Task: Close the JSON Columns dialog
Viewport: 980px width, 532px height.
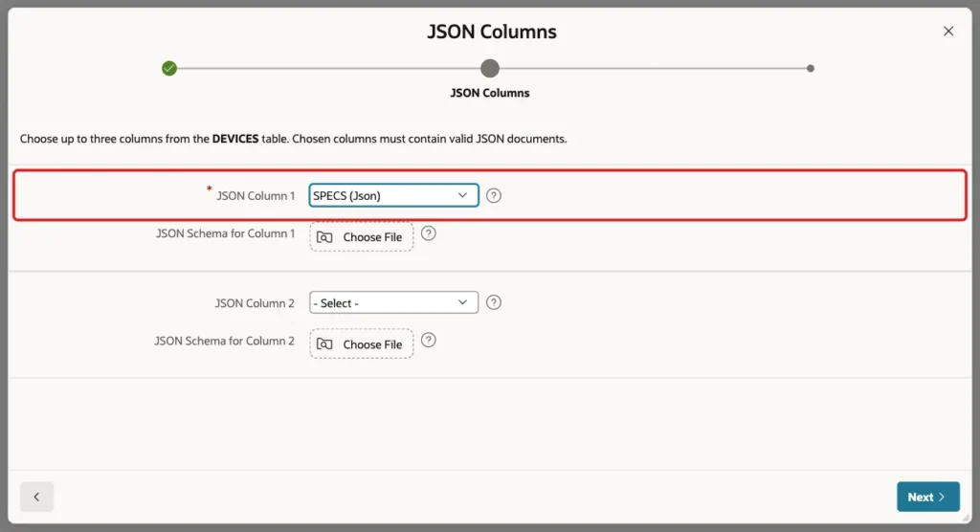Action: 948,32
